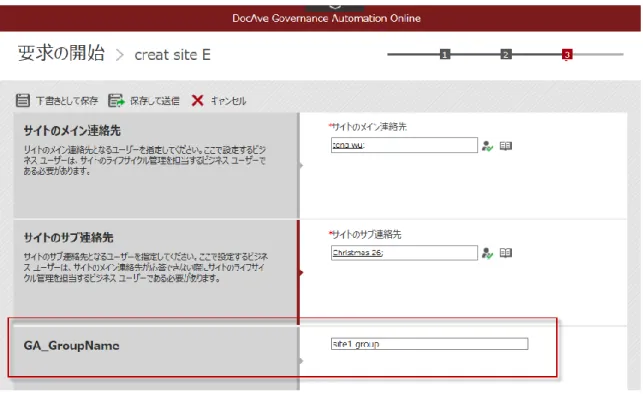Click creat site E breadcrumb title
Screen dimensions: 643x394
(173, 55)
